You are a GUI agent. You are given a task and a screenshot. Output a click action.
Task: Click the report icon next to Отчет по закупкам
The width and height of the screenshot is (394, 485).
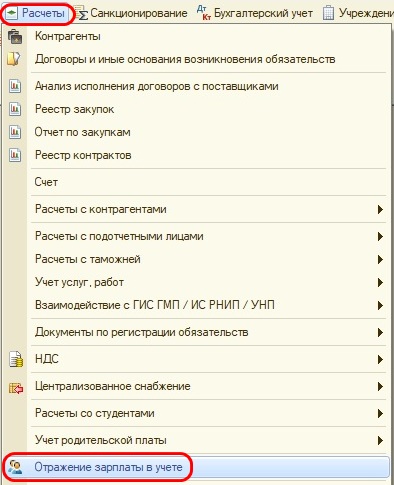click(x=15, y=132)
